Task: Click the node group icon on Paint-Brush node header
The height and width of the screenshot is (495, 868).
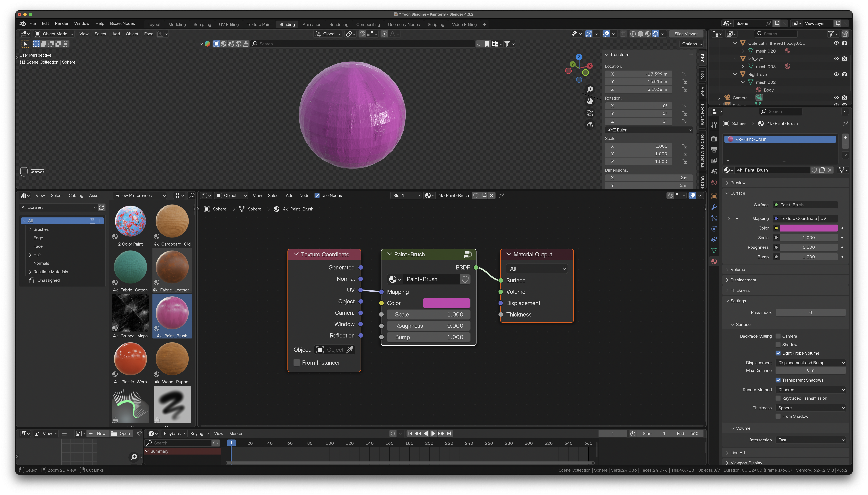Action: point(468,254)
